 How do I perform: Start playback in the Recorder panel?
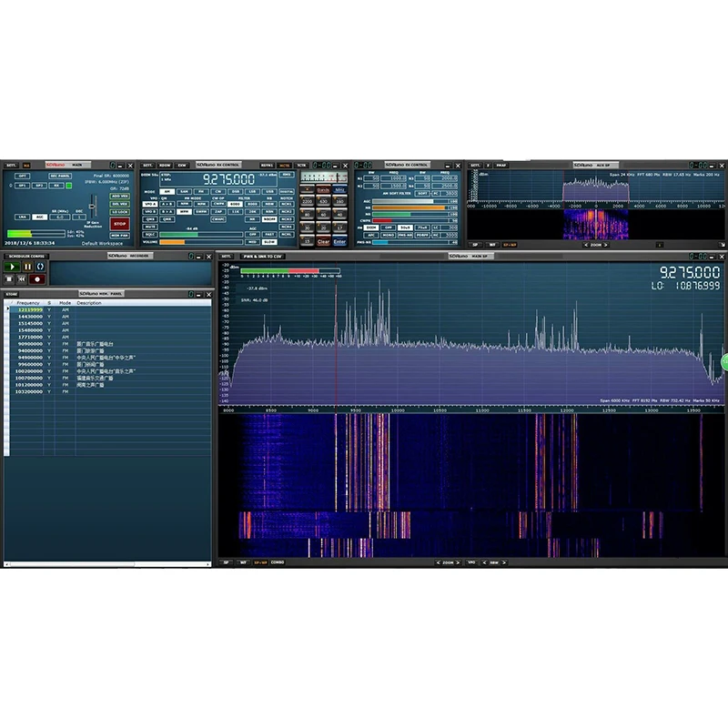pos(13,267)
